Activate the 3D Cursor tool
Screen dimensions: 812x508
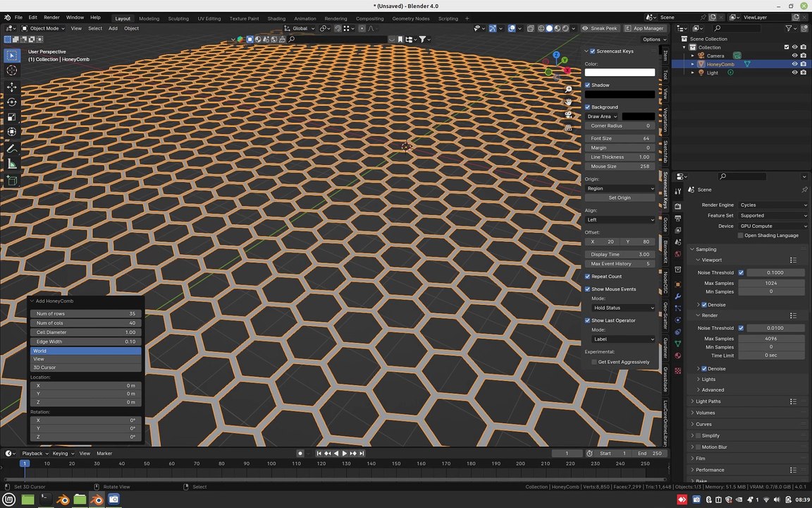[x=12, y=71]
